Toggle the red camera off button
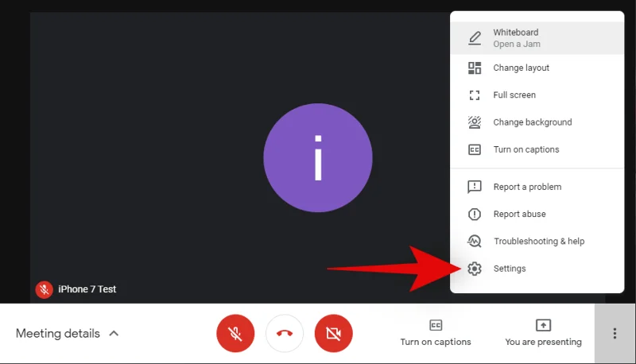Image resolution: width=636 pixels, height=364 pixels. (x=333, y=333)
